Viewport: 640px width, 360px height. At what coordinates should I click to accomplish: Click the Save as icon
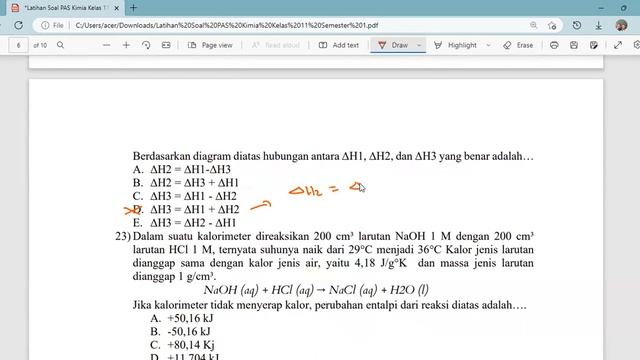(x=593, y=45)
